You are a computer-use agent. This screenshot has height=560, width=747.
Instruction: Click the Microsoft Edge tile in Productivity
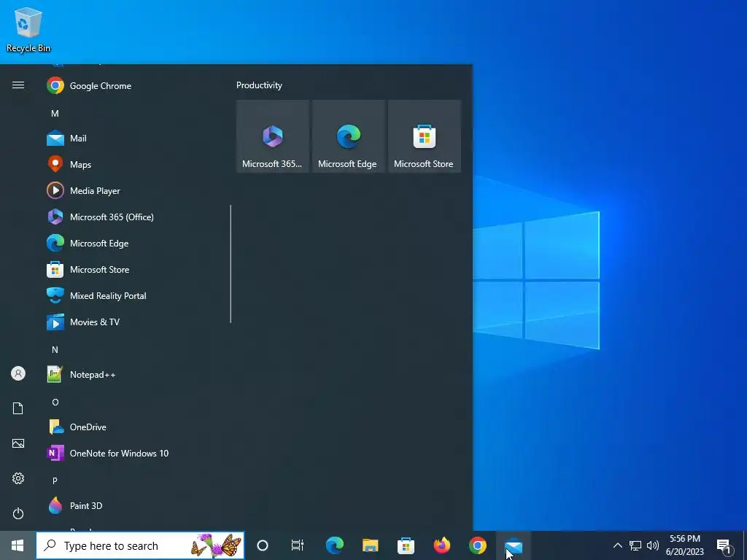click(349, 136)
